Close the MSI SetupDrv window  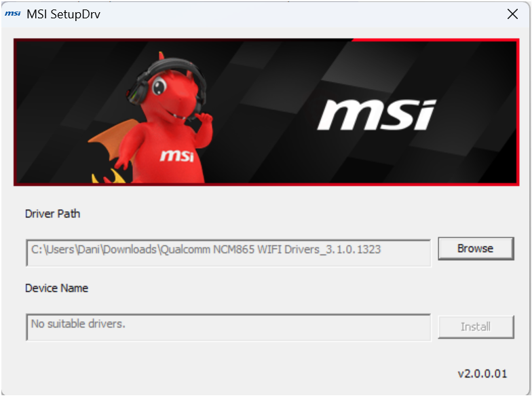pos(512,14)
